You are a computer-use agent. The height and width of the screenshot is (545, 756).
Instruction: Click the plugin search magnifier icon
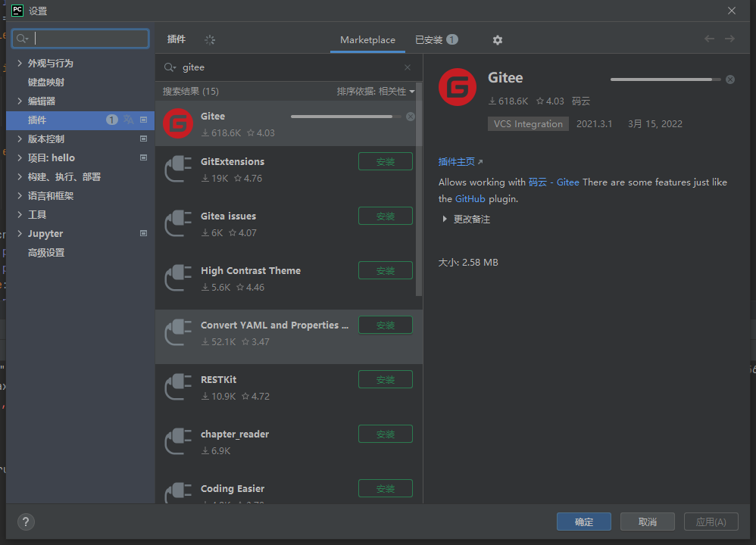click(170, 67)
